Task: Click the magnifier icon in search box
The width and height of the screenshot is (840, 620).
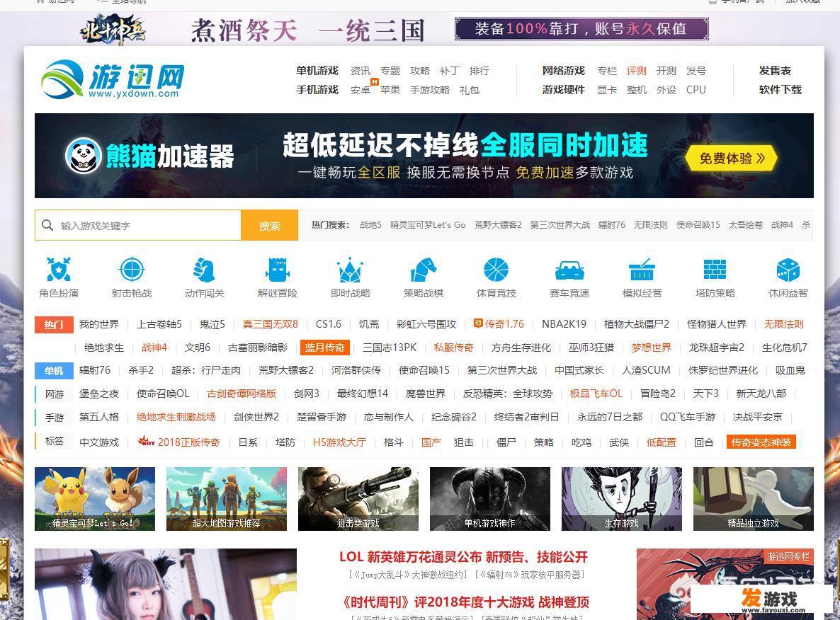Action: (47, 225)
